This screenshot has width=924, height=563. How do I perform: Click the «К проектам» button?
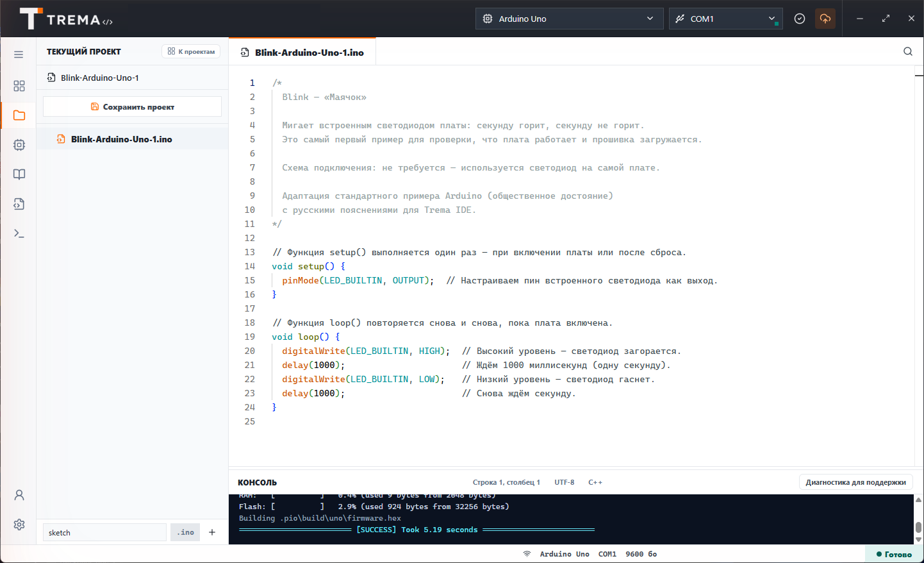(191, 51)
